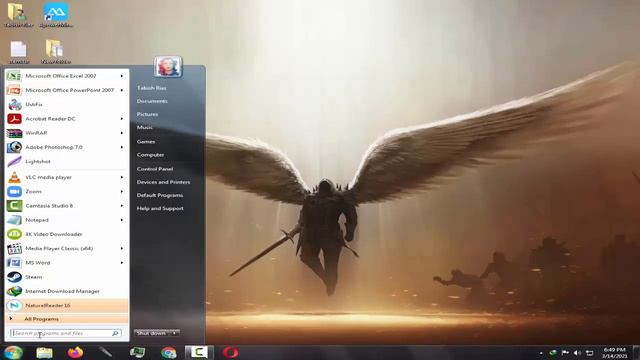Viewport: 640px width, 360px height.
Task: Open Music from Start menu
Action: tap(144, 127)
